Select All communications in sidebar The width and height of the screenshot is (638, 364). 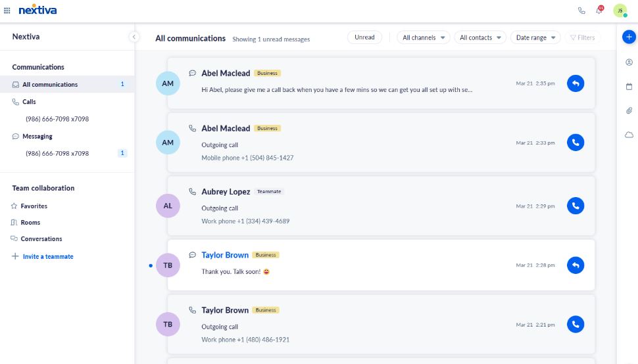pos(67,85)
